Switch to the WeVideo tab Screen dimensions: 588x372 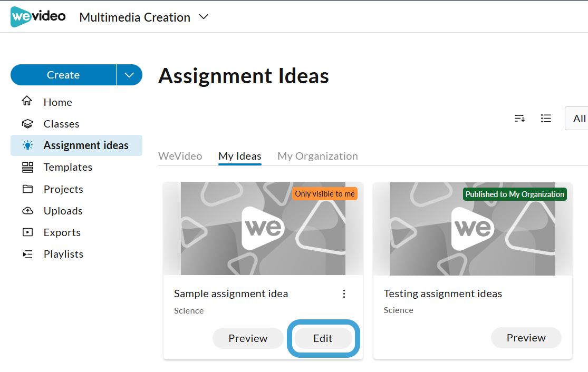180,156
